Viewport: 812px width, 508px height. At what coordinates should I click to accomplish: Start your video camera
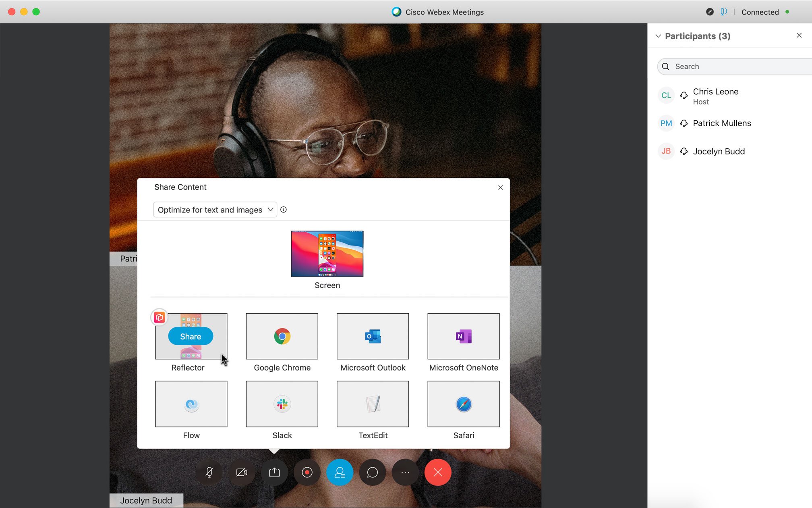coord(242,472)
